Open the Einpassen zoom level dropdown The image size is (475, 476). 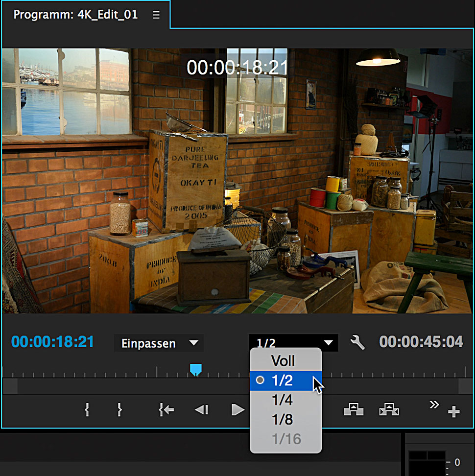click(159, 343)
